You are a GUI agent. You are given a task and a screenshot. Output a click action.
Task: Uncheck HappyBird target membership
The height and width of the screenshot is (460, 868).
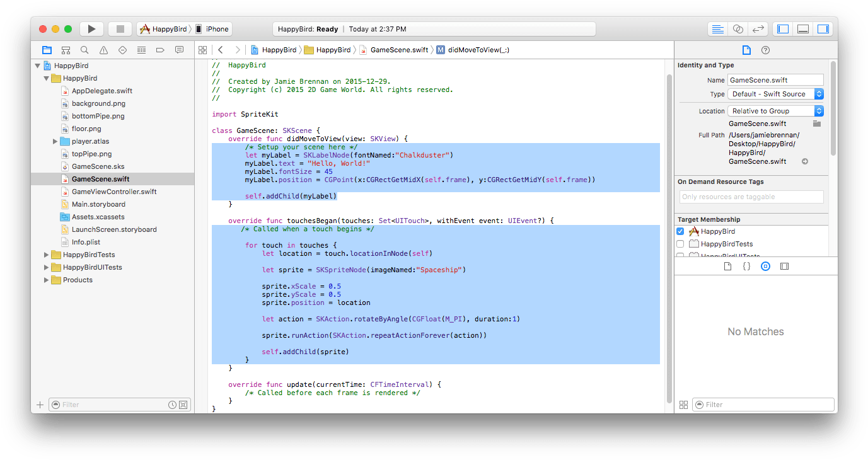point(680,231)
